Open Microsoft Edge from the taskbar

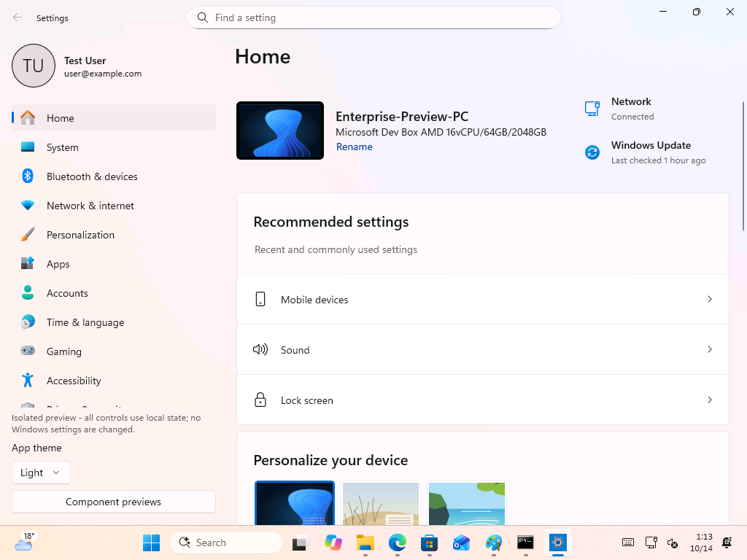pyautogui.click(x=398, y=542)
